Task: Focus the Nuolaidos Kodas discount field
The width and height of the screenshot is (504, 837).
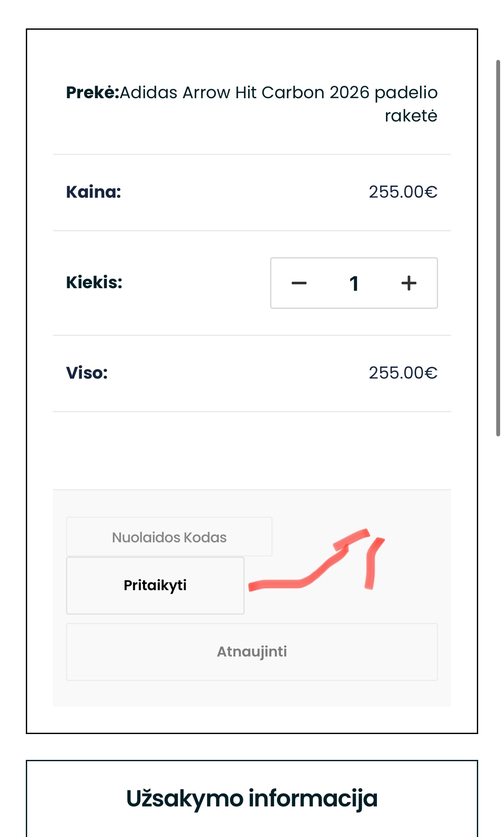Action: [169, 537]
